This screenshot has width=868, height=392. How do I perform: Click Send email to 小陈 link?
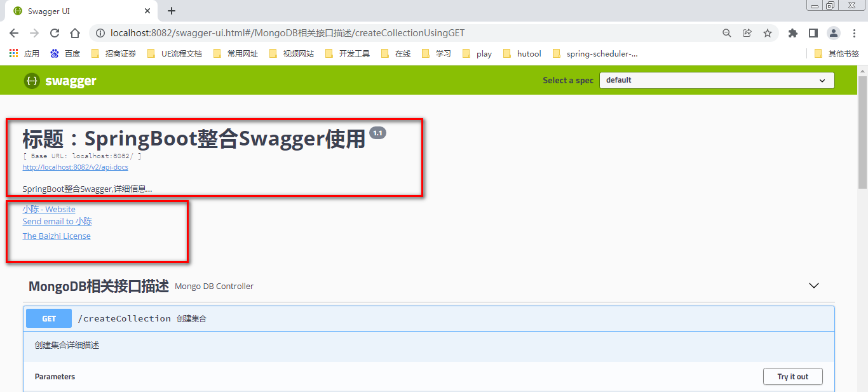click(x=57, y=221)
